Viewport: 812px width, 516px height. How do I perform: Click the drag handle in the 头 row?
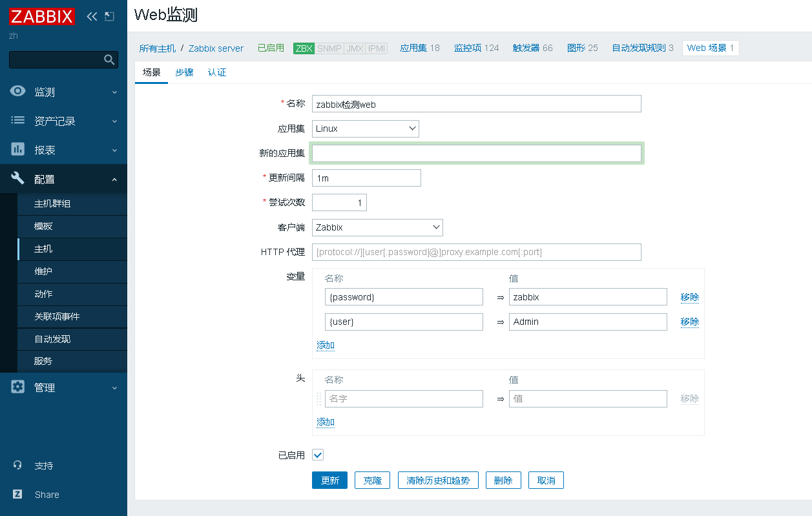coord(318,398)
